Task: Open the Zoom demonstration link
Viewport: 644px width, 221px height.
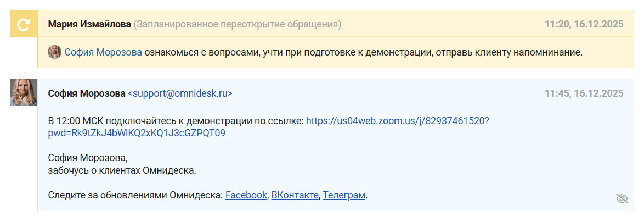Action: (x=397, y=121)
